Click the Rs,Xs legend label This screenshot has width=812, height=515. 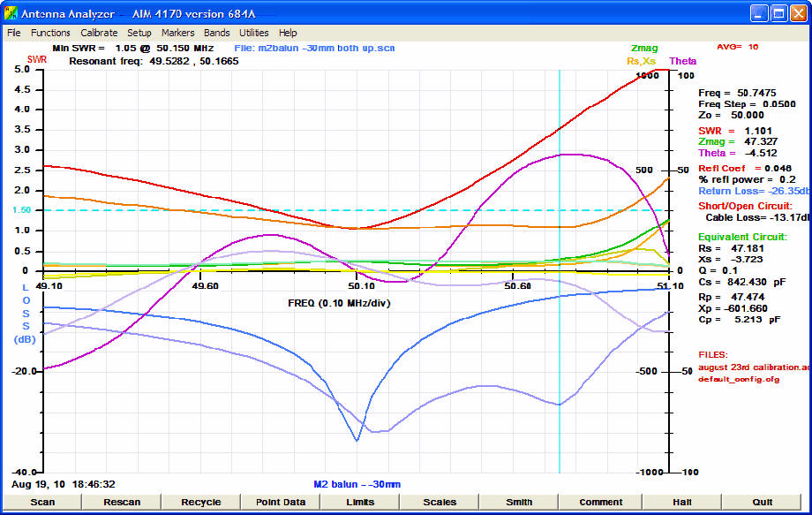click(x=641, y=61)
